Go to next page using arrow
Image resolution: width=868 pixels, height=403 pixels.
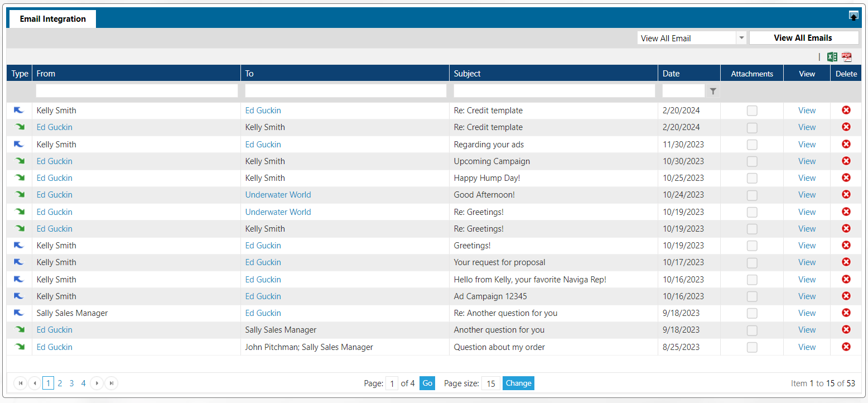(x=97, y=383)
